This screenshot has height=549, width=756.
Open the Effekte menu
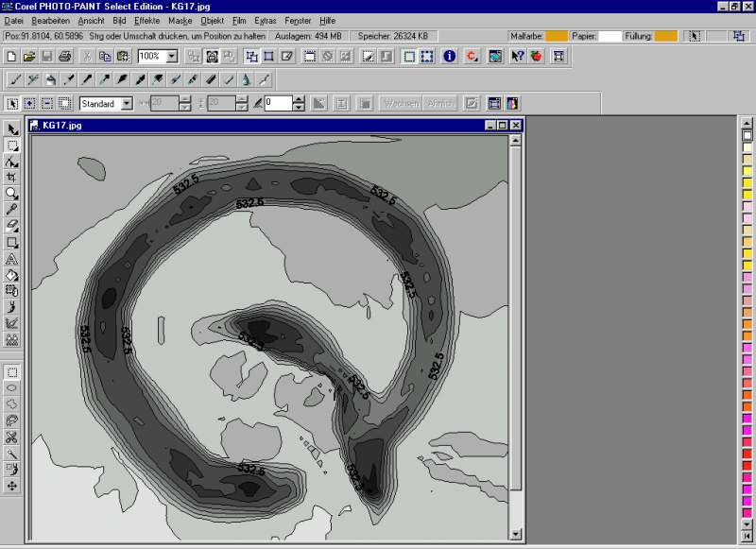[x=146, y=20]
